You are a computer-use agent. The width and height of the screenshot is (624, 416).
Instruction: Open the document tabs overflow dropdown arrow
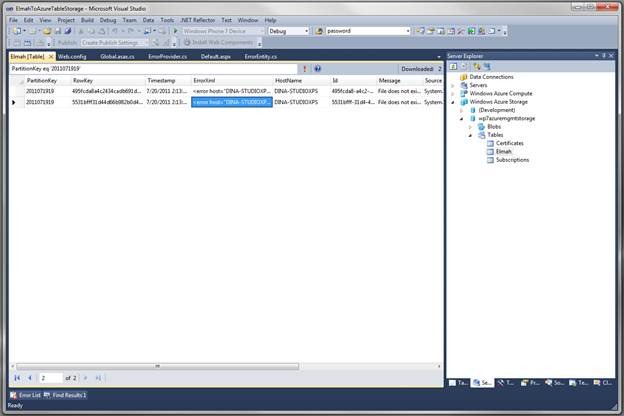[x=439, y=57]
